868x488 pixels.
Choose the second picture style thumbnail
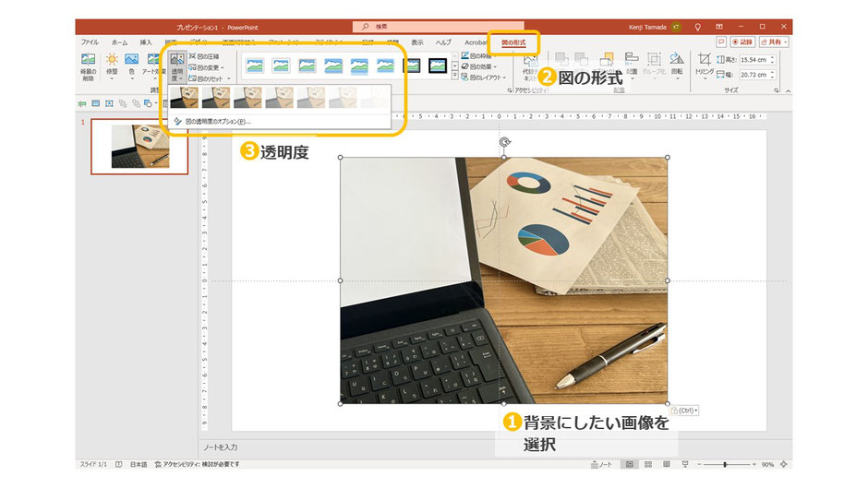[281, 65]
